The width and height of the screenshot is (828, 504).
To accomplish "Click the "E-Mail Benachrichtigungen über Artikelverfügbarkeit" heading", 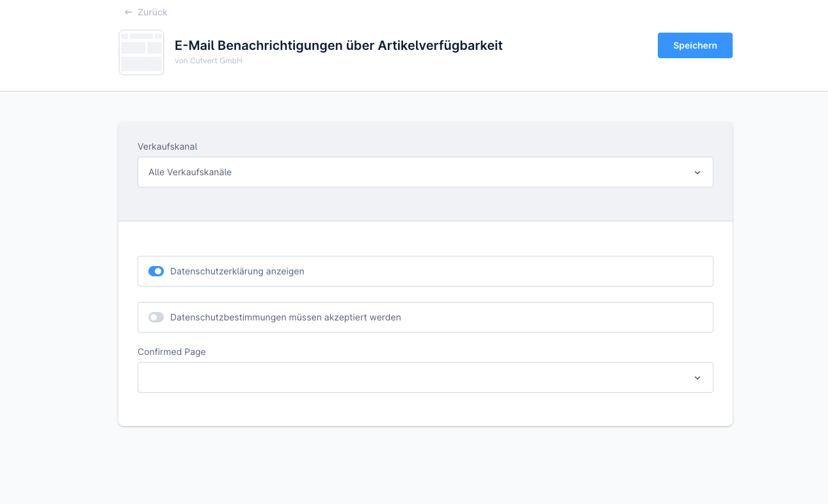I will click(338, 45).
